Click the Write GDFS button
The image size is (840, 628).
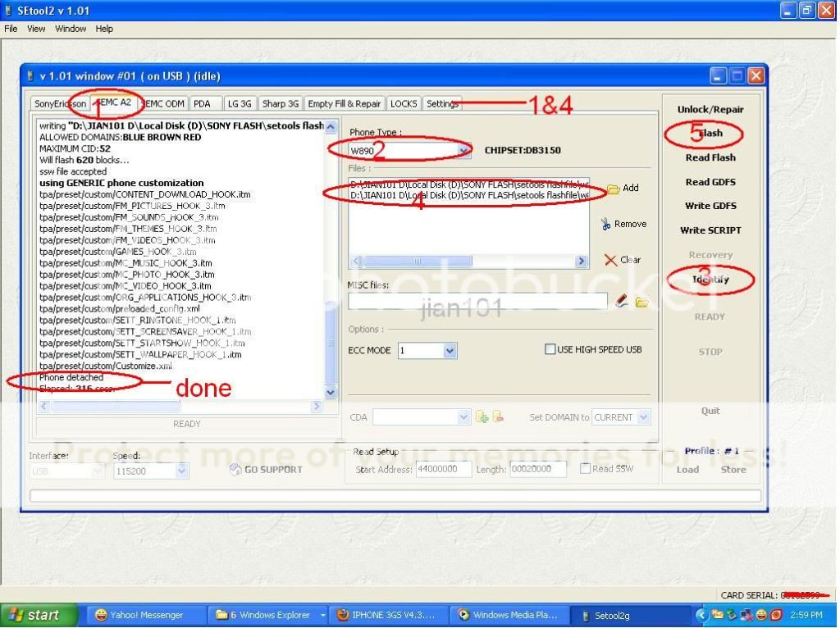710,206
